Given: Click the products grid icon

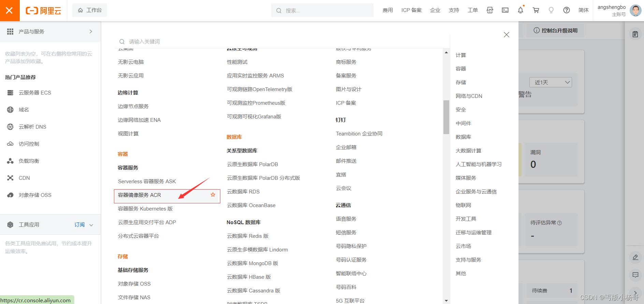Looking at the screenshot, I should tap(10, 31).
